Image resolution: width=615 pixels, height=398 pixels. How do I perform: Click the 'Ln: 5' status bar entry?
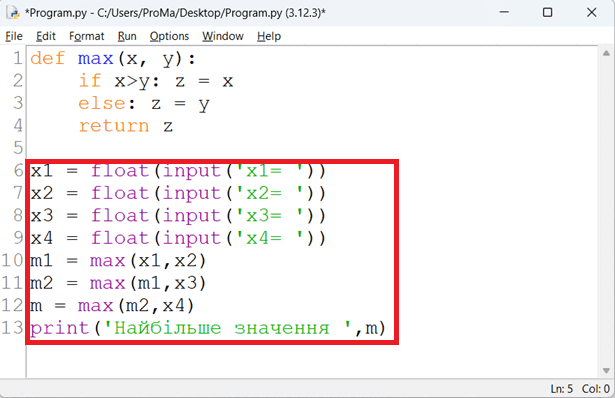click(561, 389)
